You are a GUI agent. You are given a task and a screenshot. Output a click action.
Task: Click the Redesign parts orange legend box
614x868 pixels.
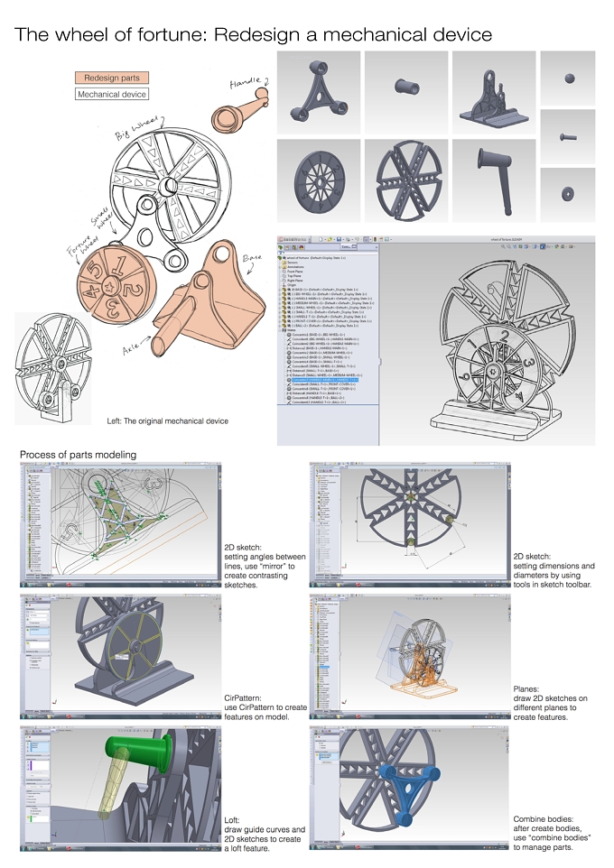click(112, 78)
